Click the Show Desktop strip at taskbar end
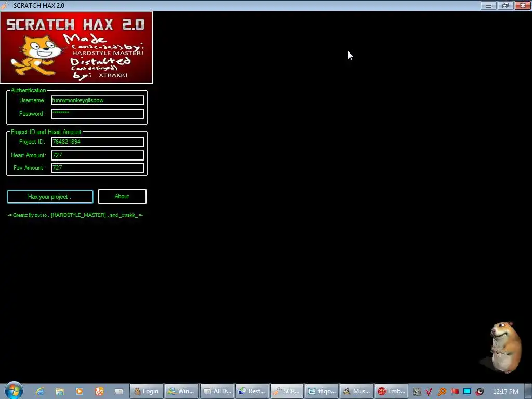Viewport: 532px width, 399px height. (528, 391)
